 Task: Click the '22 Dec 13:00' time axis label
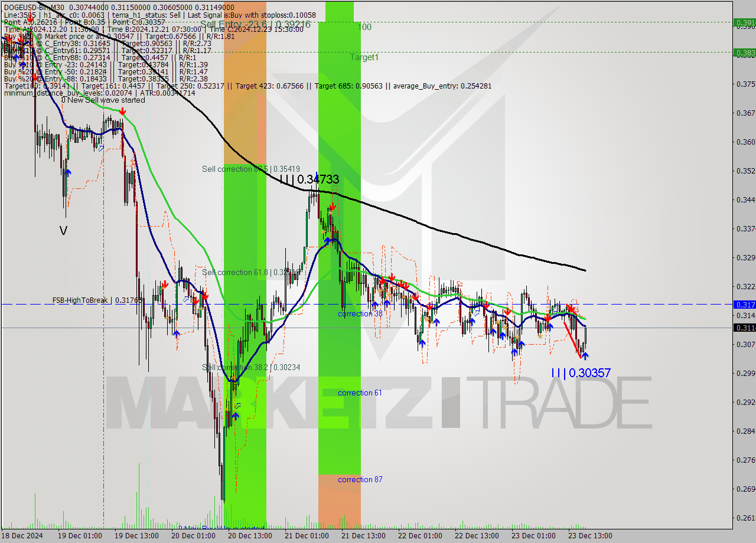[477, 536]
